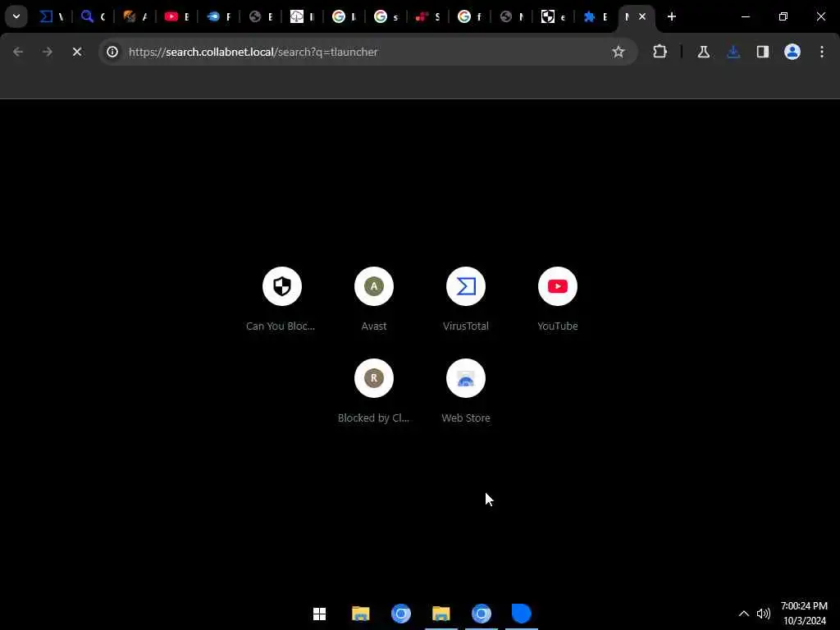Go forward to next page
The image size is (840, 630).
(47, 52)
